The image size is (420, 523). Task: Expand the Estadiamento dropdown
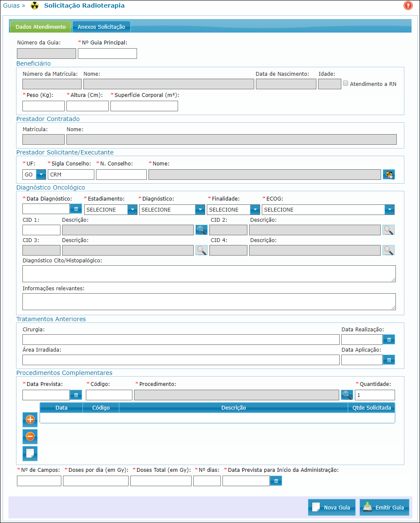(132, 210)
